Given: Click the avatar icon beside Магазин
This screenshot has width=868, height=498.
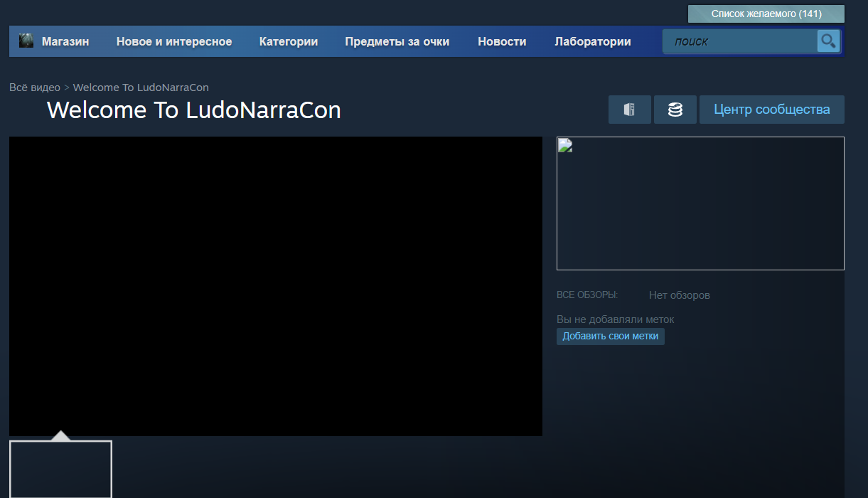Looking at the screenshot, I should (x=26, y=41).
